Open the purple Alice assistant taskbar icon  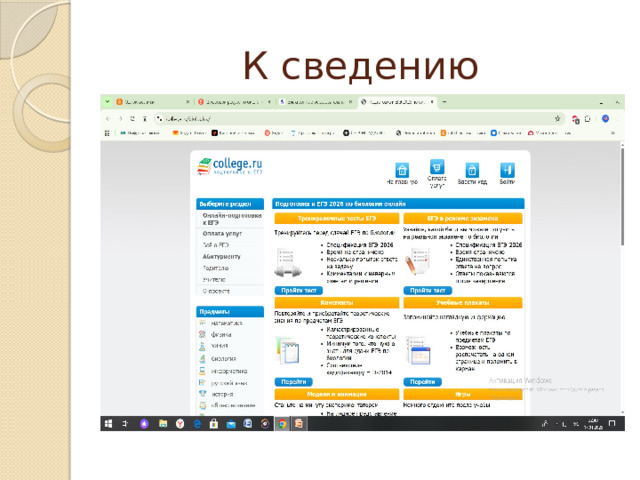(x=144, y=424)
